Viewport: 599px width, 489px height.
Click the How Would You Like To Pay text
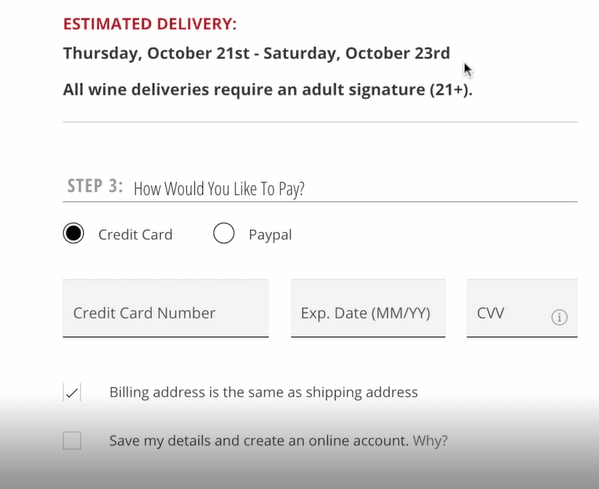click(219, 189)
